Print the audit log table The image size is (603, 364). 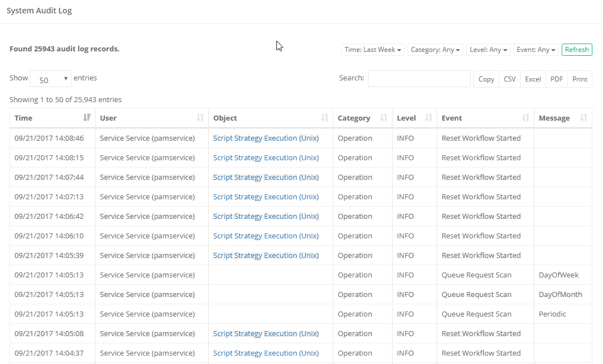coord(580,79)
